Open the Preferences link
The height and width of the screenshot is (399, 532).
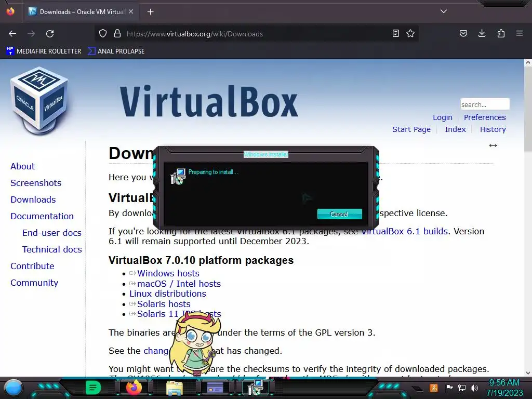tap(485, 117)
